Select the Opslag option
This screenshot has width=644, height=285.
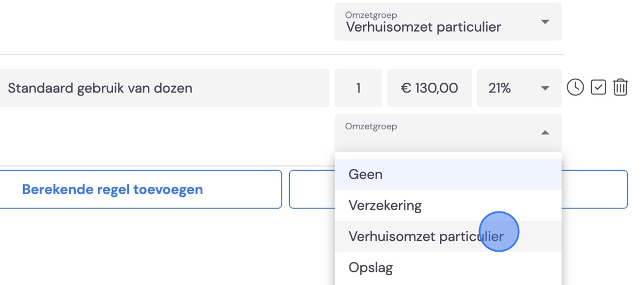pyautogui.click(x=448, y=267)
